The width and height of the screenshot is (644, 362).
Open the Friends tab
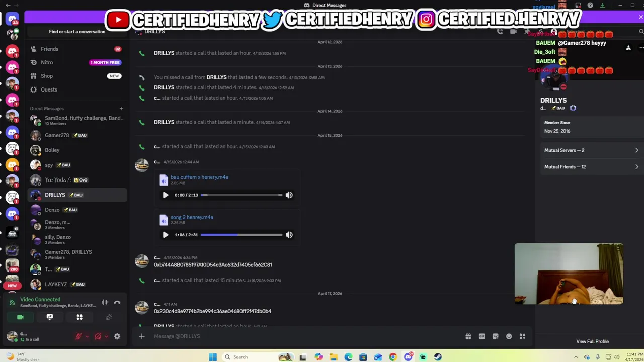(77, 49)
